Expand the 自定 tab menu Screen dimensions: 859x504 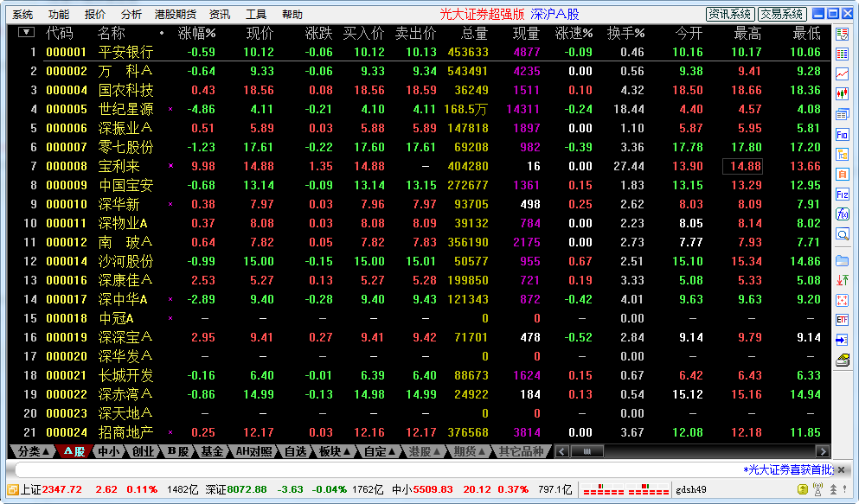[379, 451]
